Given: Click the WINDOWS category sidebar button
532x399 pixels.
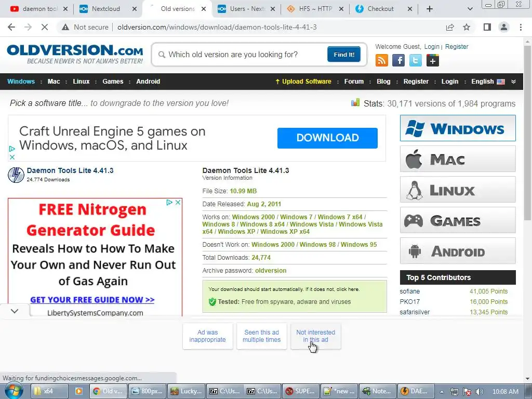Looking at the screenshot, I should pyautogui.click(x=458, y=128).
